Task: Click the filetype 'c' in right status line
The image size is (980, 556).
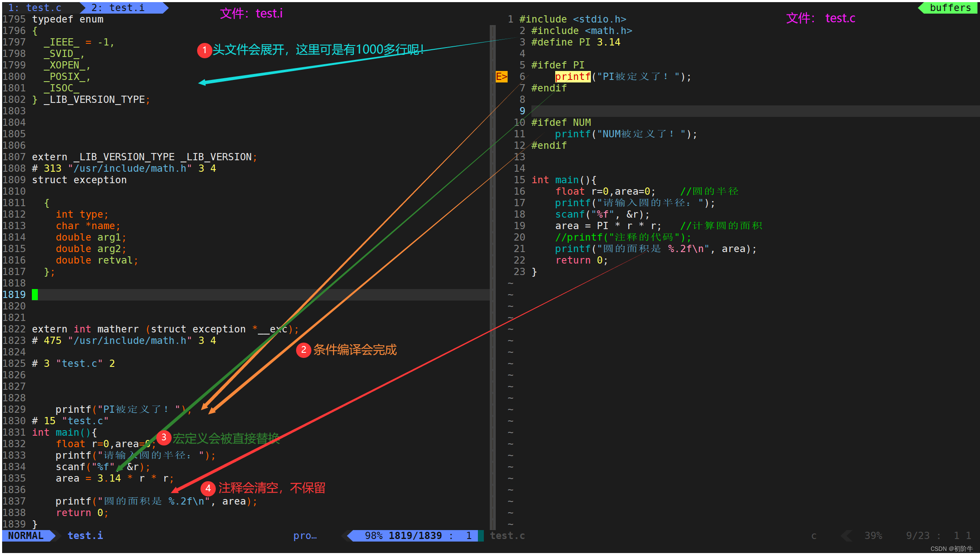Action: pos(814,536)
